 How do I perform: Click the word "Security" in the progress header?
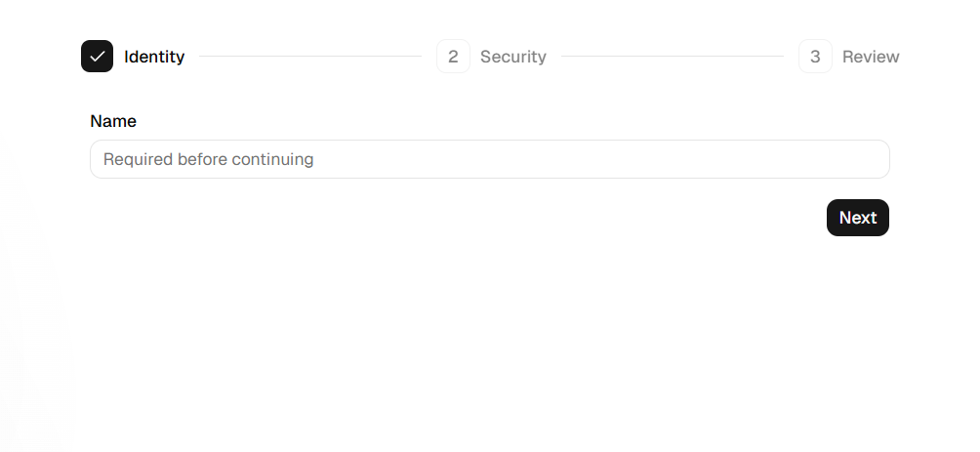[x=513, y=57]
